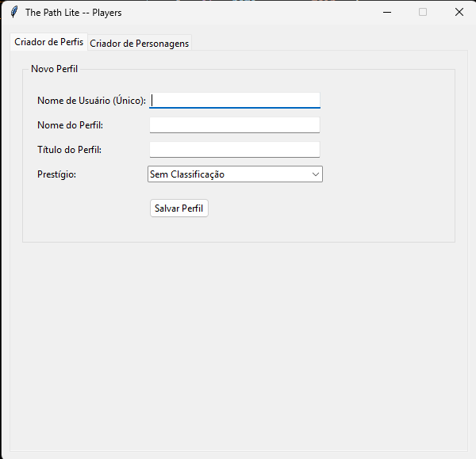The image size is (476, 459).
Task: Focus the Nome de Usuário (Único) field
Action: (x=235, y=101)
